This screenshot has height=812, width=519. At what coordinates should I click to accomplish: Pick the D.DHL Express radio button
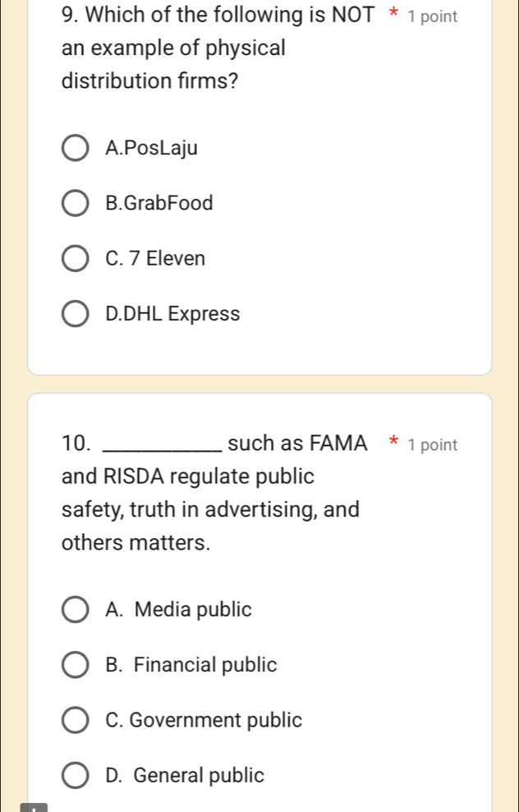coord(76,314)
